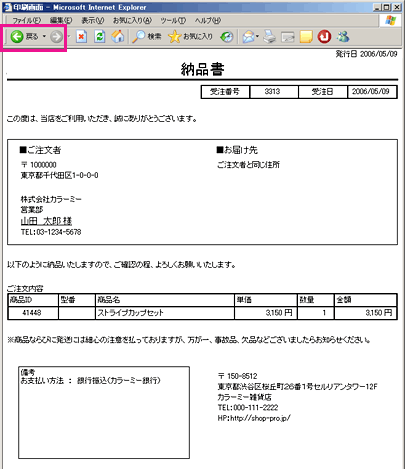Close the Internet Explorer window
The image size is (405, 469).
[x=396, y=7]
